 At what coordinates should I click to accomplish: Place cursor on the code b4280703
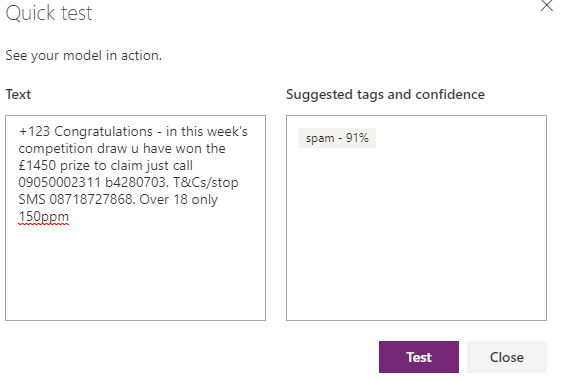click(136, 182)
